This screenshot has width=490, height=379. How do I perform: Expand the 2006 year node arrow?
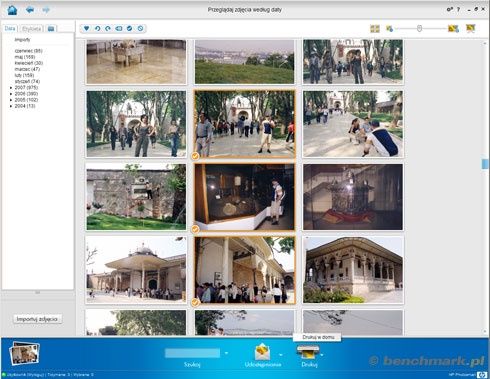click(x=11, y=94)
